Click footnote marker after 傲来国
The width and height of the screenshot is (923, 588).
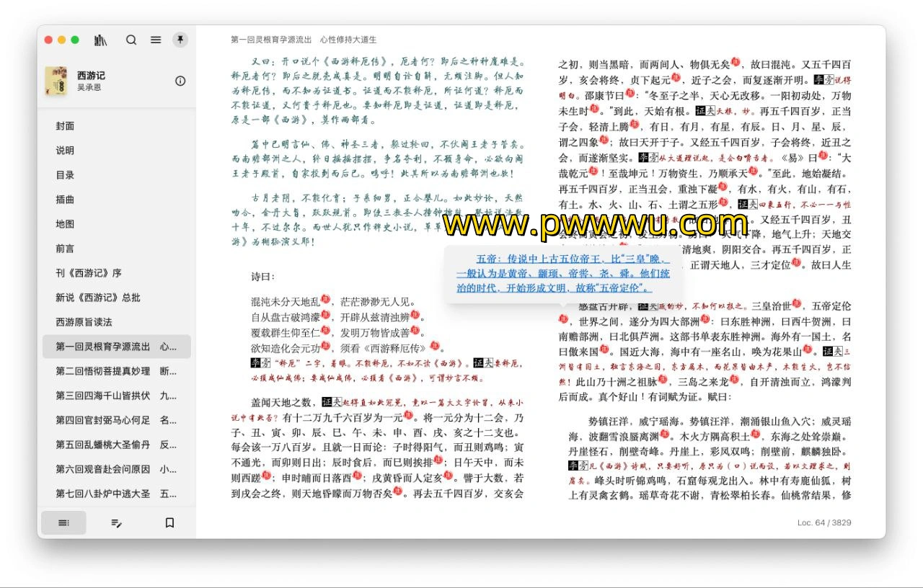pyautogui.click(x=604, y=350)
